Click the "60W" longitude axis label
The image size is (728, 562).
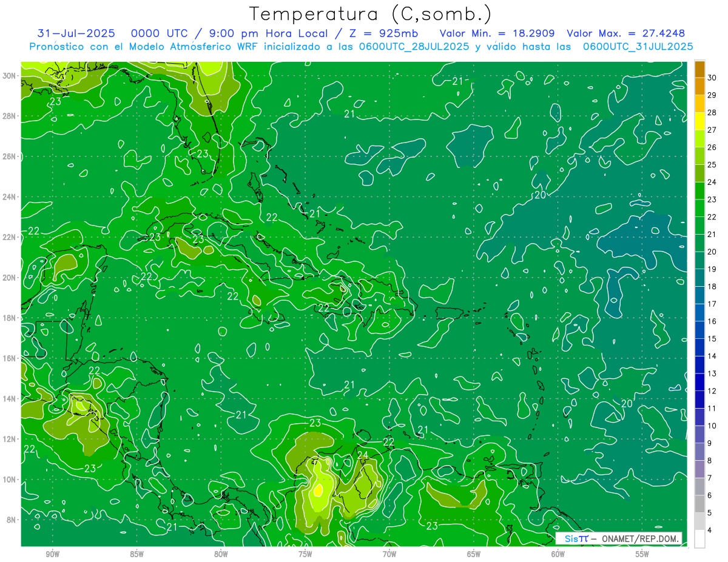(x=558, y=554)
